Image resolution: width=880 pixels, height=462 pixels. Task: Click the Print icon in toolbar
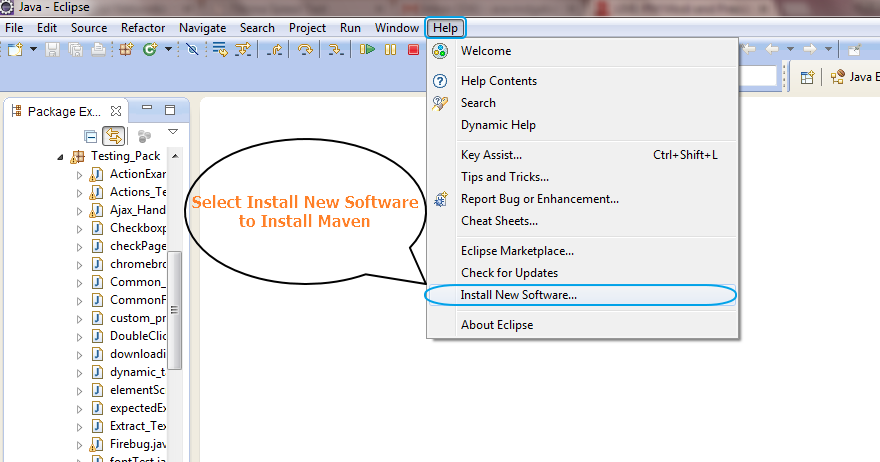tap(98, 50)
